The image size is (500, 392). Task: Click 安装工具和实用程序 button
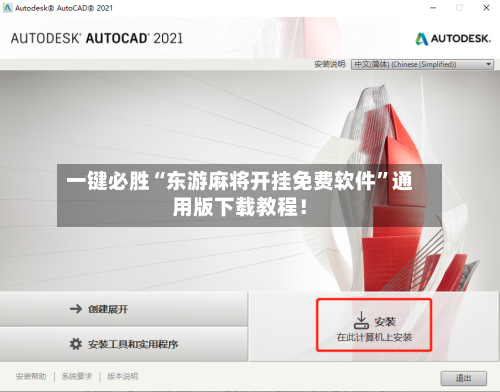pyautogui.click(x=124, y=344)
